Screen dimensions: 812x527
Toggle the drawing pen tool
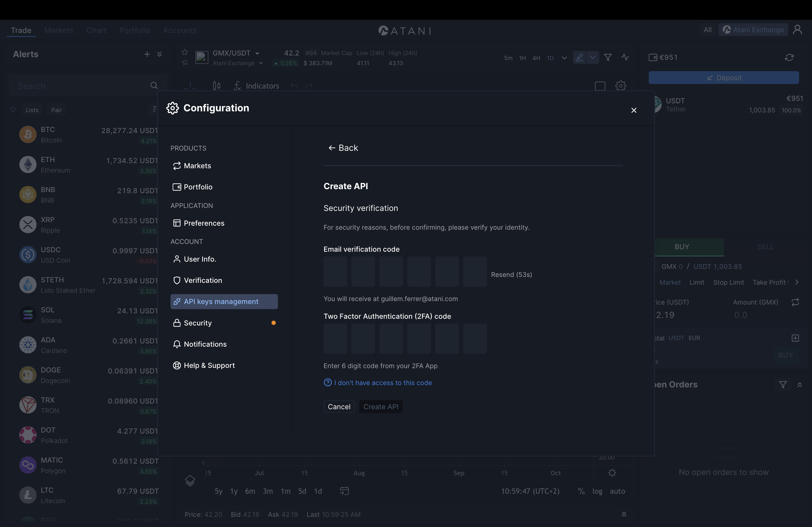click(x=579, y=57)
